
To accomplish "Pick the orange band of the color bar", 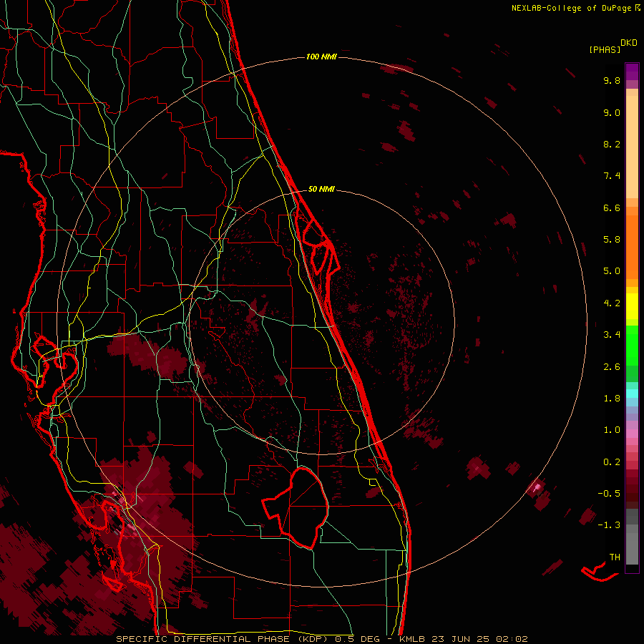I will coord(632,246).
